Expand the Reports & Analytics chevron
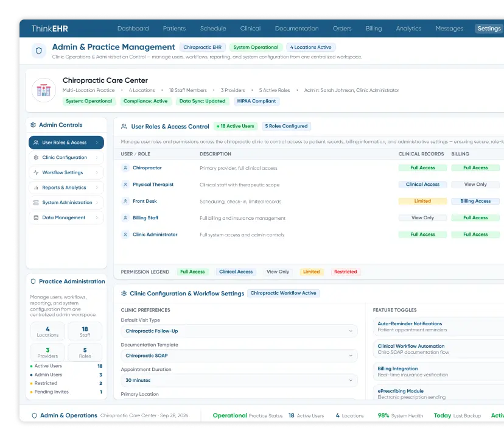This screenshot has width=504, height=441. tap(97, 188)
